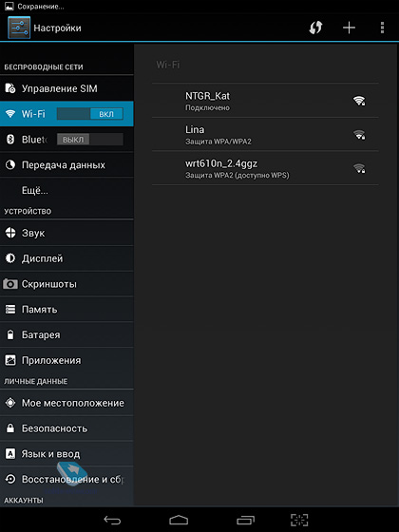Choose the Lina Wi-Fi network
This screenshot has height=532, width=399.
(265, 134)
